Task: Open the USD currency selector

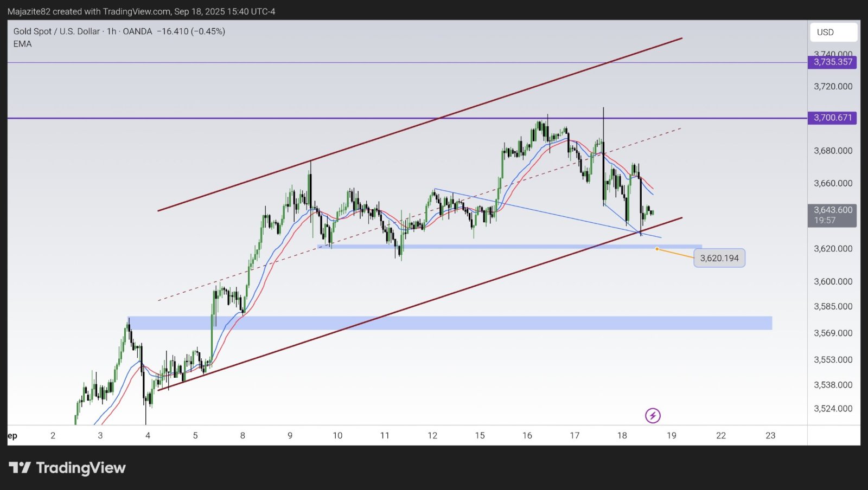Action: [833, 32]
